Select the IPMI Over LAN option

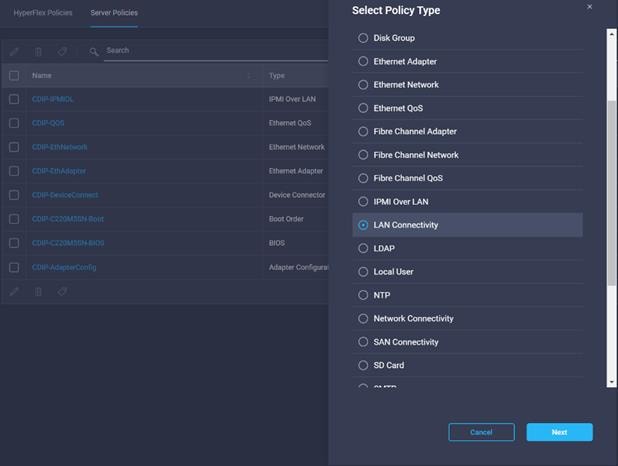pyautogui.click(x=363, y=201)
